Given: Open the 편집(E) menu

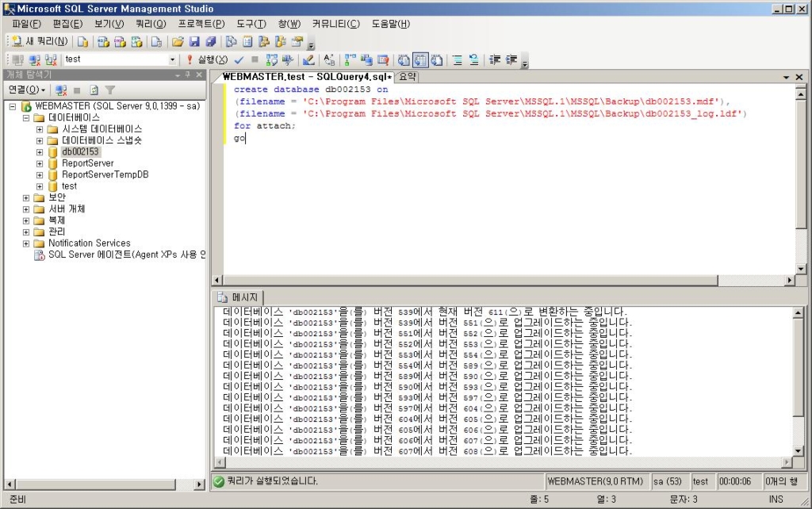Looking at the screenshot, I should 68,24.
